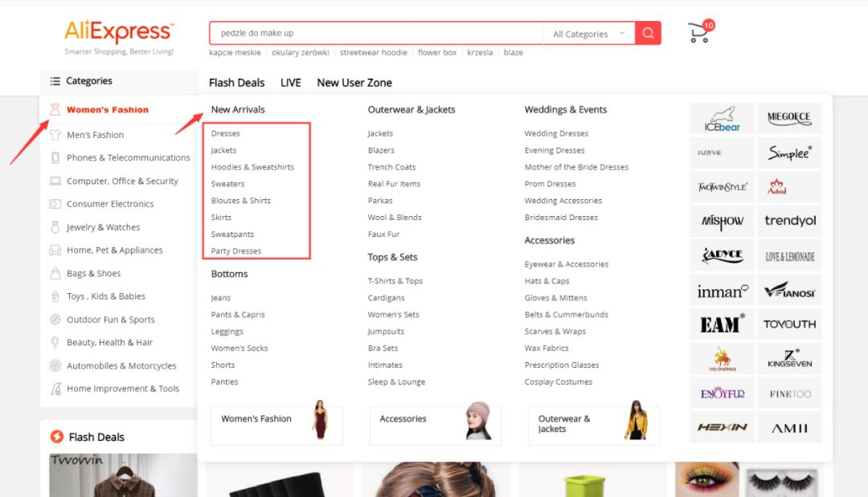
Task: Click the AliExpress logo
Action: (119, 32)
